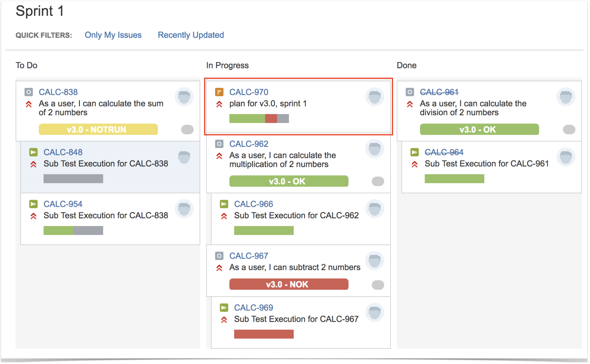Screen dimensions: 590x364
Task: Select the In Progress column header
Action: coord(227,65)
